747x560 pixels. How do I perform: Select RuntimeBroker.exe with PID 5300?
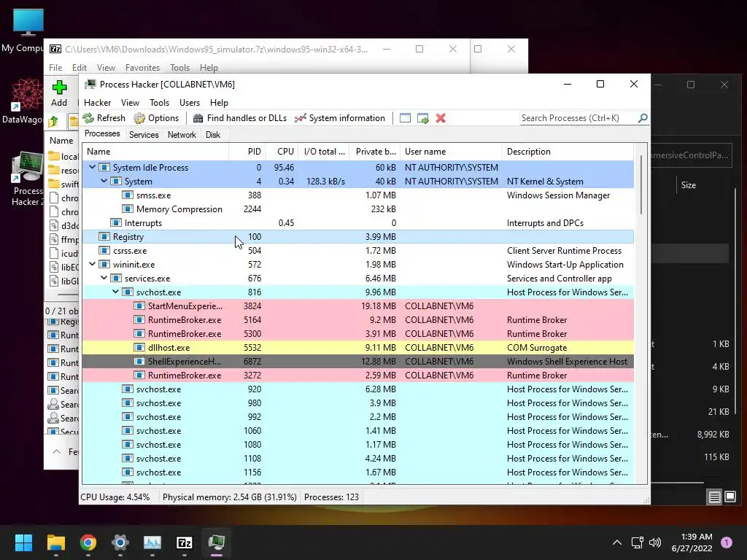[x=357, y=333]
